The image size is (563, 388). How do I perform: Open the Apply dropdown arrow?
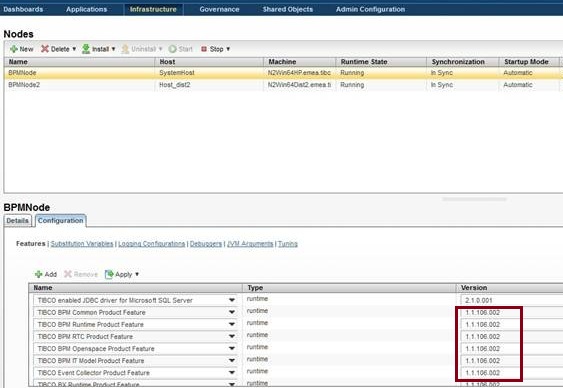point(137,274)
